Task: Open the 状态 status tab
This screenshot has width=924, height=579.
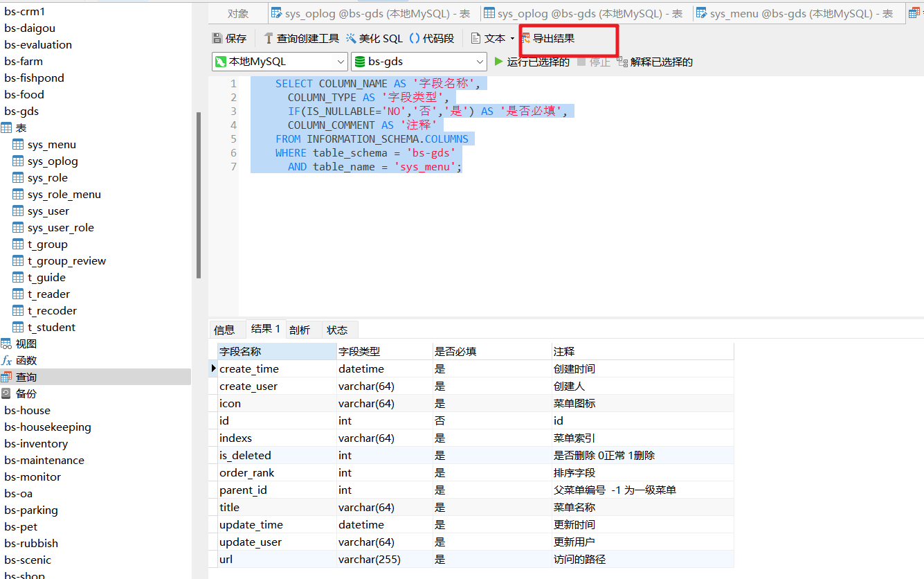Action: [x=337, y=330]
